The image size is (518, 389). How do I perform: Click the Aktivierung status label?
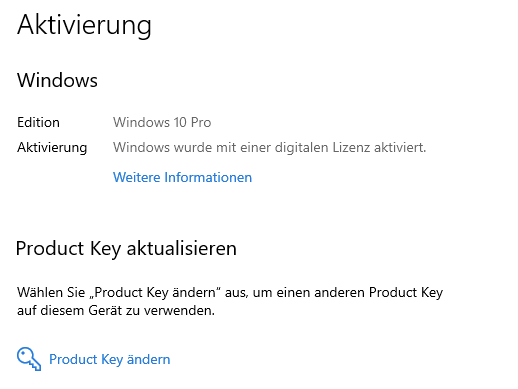pyautogui.click(x=52, y=147)
